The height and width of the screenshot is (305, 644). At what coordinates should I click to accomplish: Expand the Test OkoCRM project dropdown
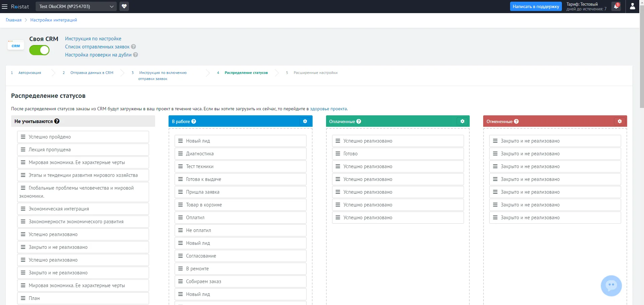(x=76, y=6)
